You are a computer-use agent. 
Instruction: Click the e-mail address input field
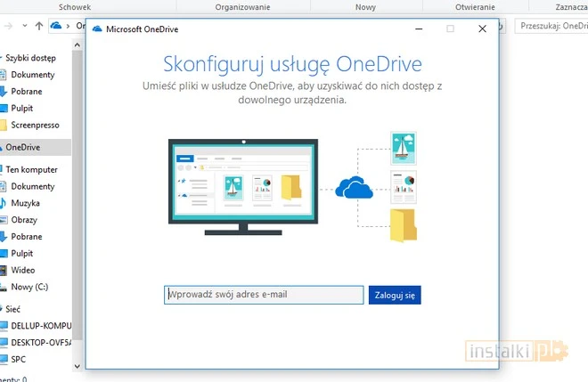(x=264, y=295)
